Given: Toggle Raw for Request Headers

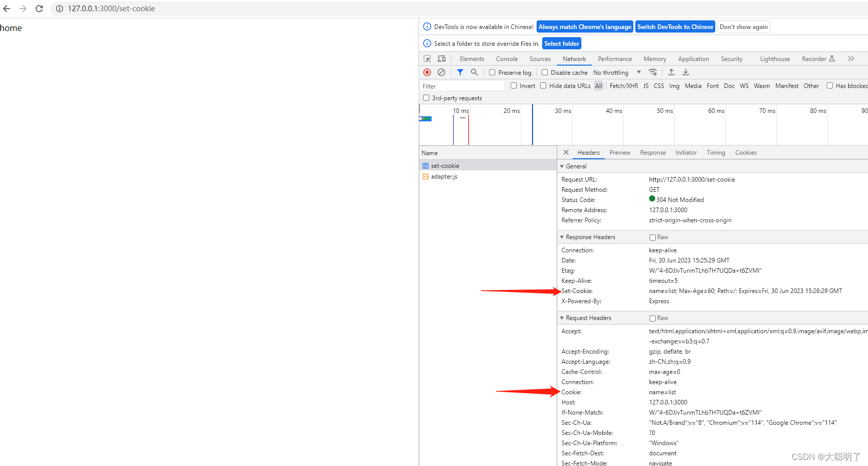Looking at the screenshot, I should pos(653,318).
